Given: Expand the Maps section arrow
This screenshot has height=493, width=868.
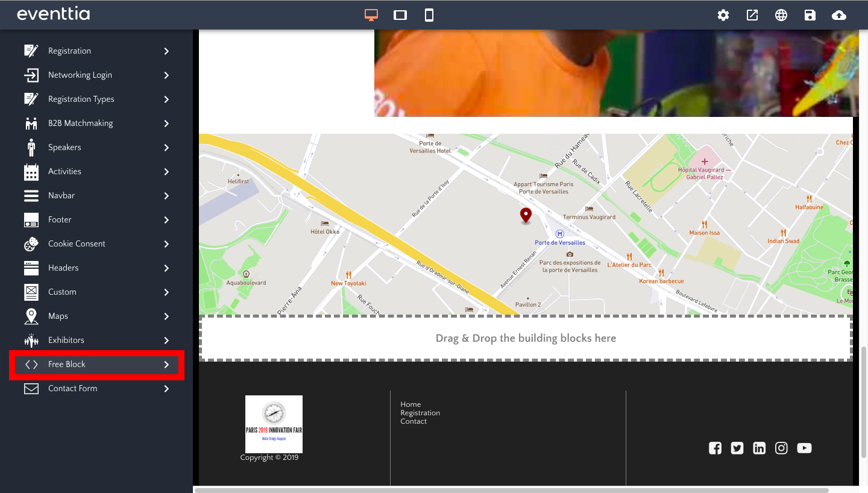Looking at the screenshot, I should (x=166, y=316).
